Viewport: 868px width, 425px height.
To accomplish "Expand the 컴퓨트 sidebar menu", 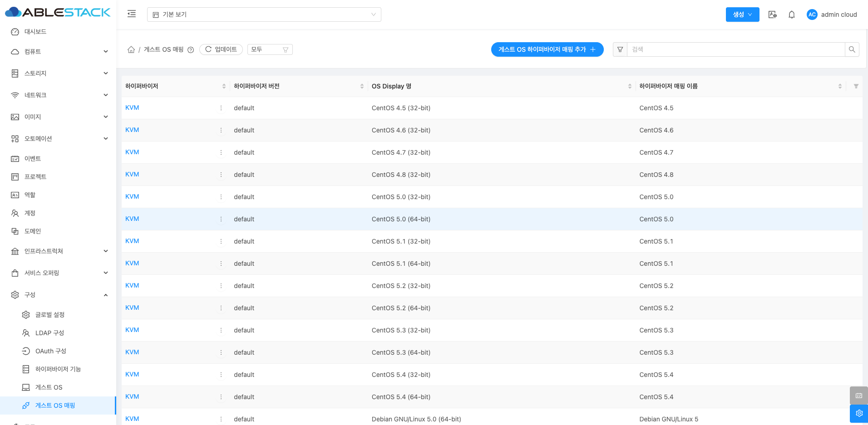I will tap(59, 52).
